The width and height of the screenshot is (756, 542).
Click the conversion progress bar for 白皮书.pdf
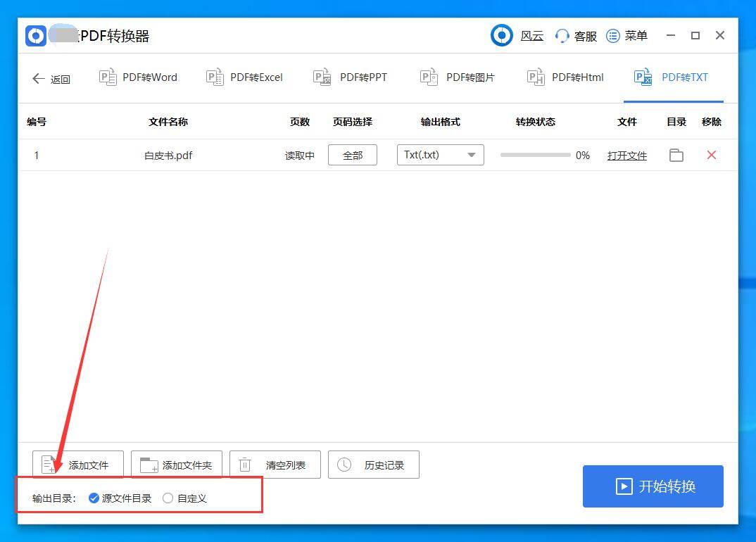tap(535, 156)
